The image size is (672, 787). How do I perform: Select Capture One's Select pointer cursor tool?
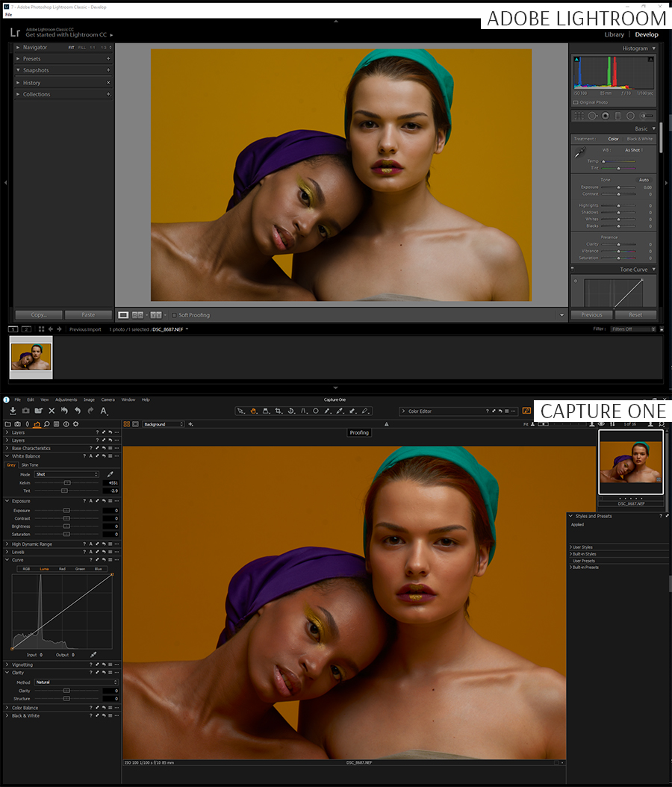[241, 411]
